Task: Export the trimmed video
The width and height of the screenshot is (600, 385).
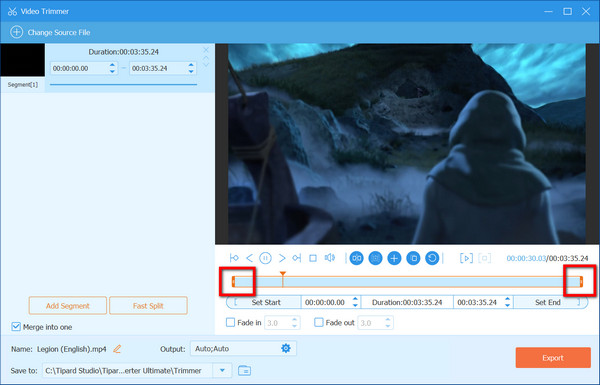Action: (x=553, y=357)
